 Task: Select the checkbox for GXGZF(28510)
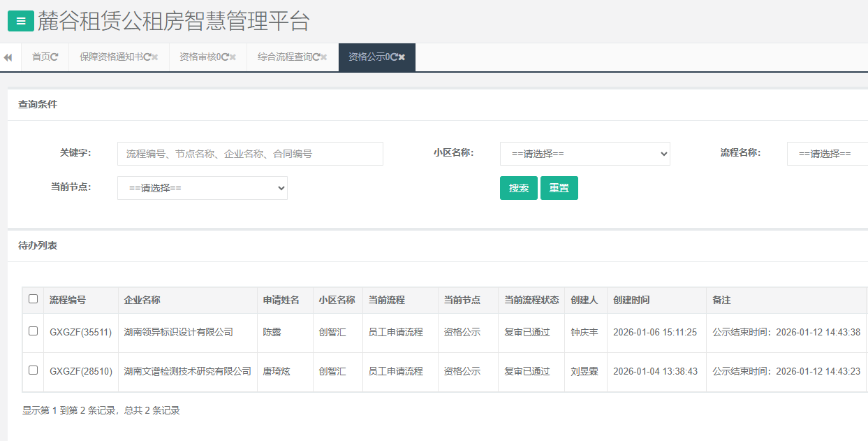(33, 370)
